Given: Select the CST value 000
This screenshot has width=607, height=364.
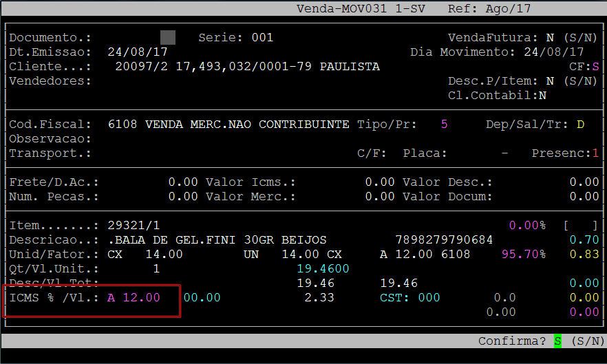Looking at the screenshot, I should pos(429,297).
